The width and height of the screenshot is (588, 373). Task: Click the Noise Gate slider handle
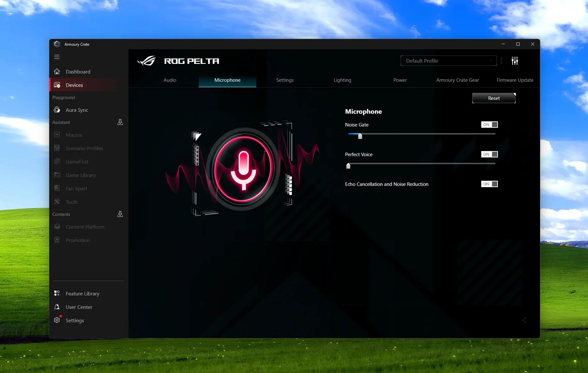360,136
